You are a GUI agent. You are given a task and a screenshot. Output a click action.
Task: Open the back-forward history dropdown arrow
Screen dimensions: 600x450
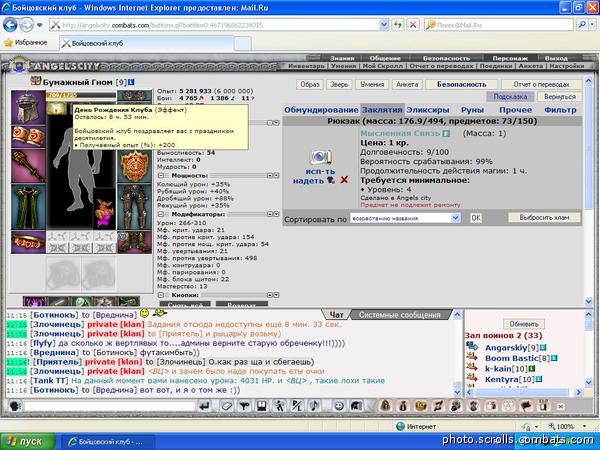[39, 26]
